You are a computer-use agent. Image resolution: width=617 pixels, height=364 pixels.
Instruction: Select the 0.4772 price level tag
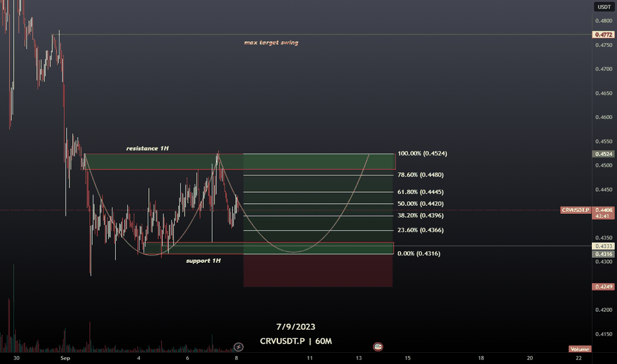[604, 34]
